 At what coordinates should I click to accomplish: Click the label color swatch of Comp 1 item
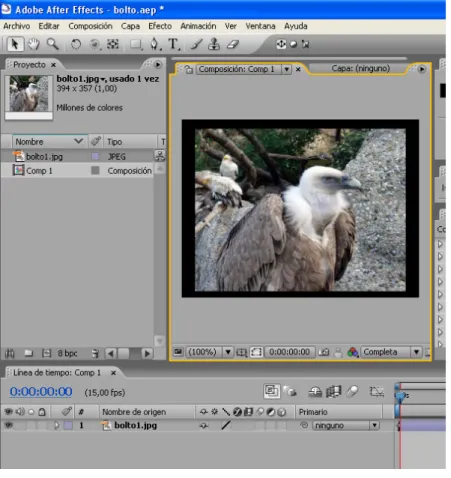tap(95, 171)
